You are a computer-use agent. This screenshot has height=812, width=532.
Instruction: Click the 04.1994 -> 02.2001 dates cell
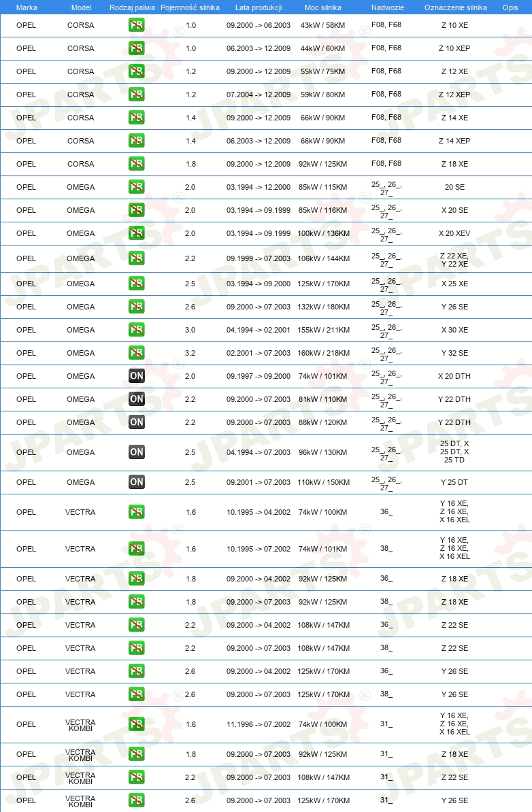pos(259,331)
